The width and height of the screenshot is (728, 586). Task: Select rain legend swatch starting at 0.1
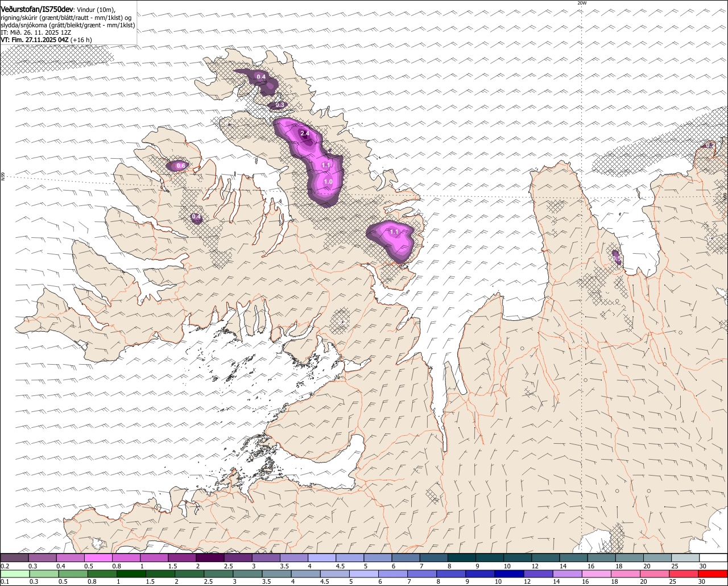[x=14, y=574]
